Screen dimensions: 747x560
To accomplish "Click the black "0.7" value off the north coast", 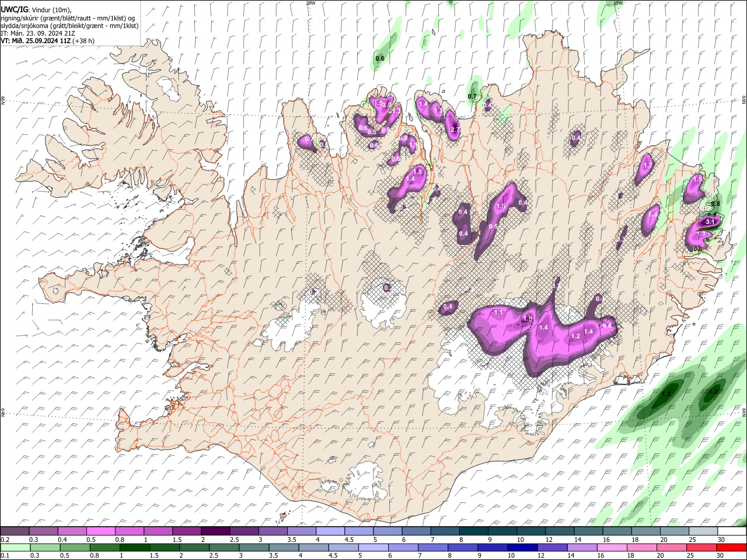I will coord(473,97).
